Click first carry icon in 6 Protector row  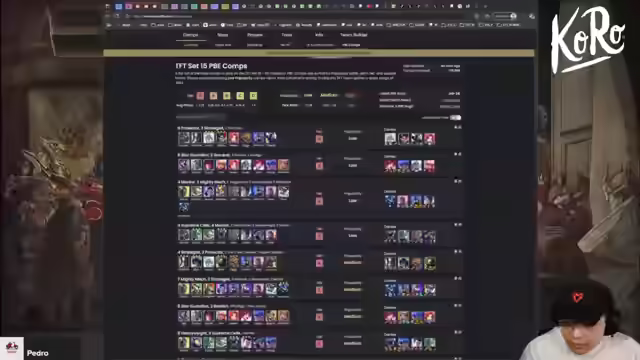[390, 139]
